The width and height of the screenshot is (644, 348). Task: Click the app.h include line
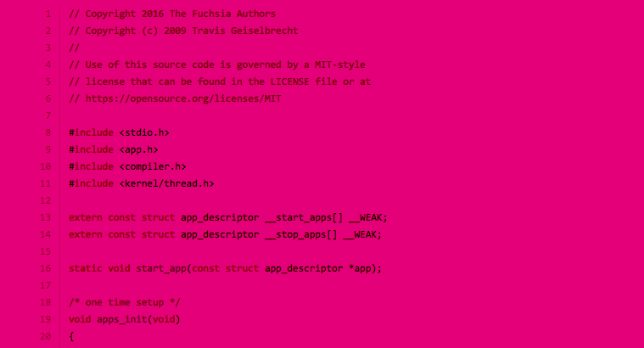coord(114,149)
